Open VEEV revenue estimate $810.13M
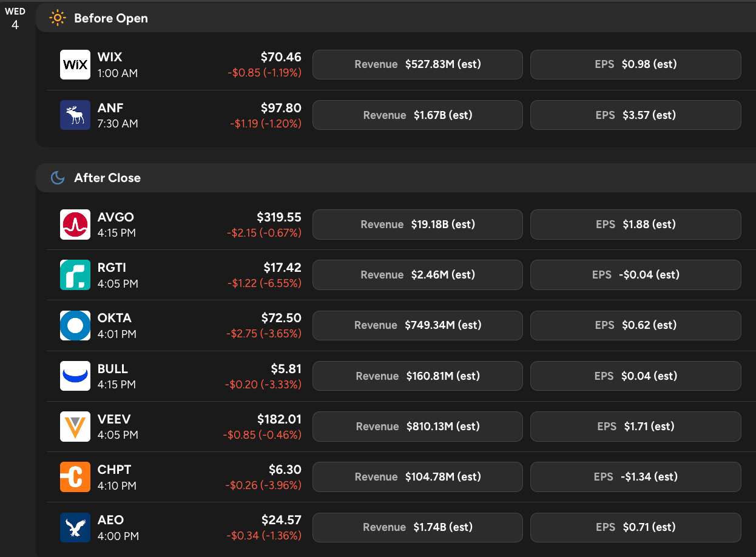 [417, 427]
